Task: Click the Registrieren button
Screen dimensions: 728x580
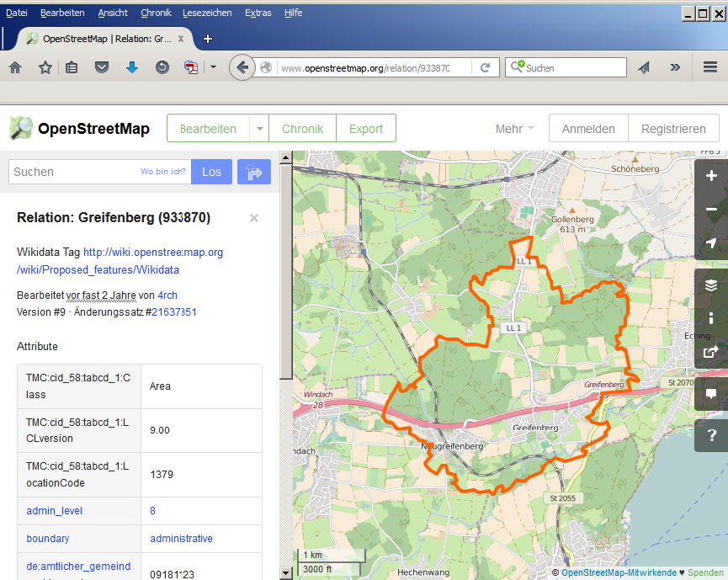Action: (673, 129)
